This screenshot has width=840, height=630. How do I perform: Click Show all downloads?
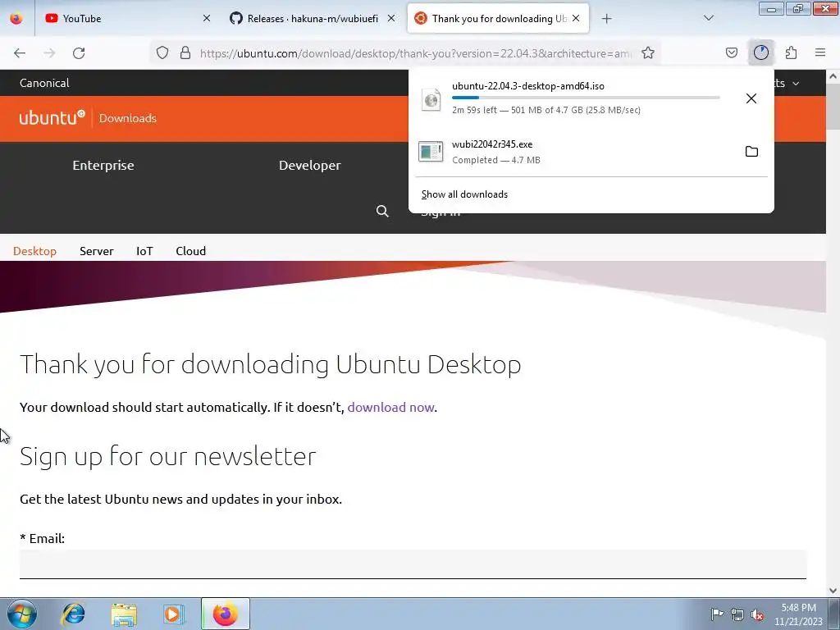point(464,194)
